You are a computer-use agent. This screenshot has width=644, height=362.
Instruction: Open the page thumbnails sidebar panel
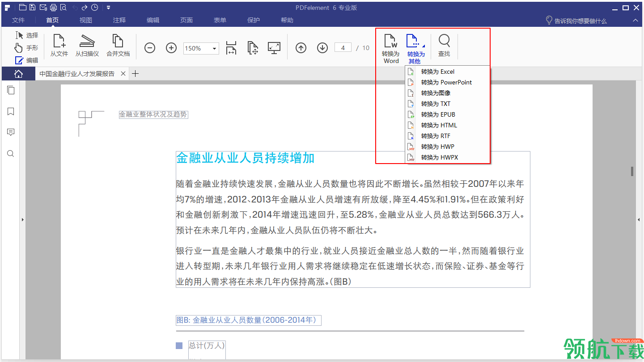pos(11,90)
